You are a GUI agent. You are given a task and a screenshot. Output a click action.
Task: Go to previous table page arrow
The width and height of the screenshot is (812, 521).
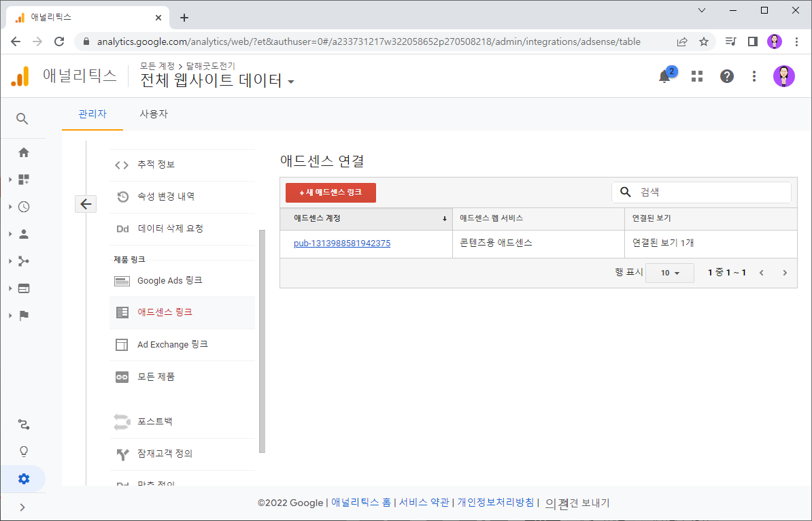(761, 273)
